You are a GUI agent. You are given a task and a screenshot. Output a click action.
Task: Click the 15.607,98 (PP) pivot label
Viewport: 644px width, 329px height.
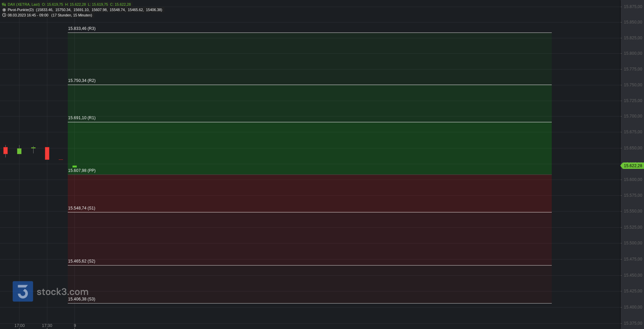tap(82, 171)
